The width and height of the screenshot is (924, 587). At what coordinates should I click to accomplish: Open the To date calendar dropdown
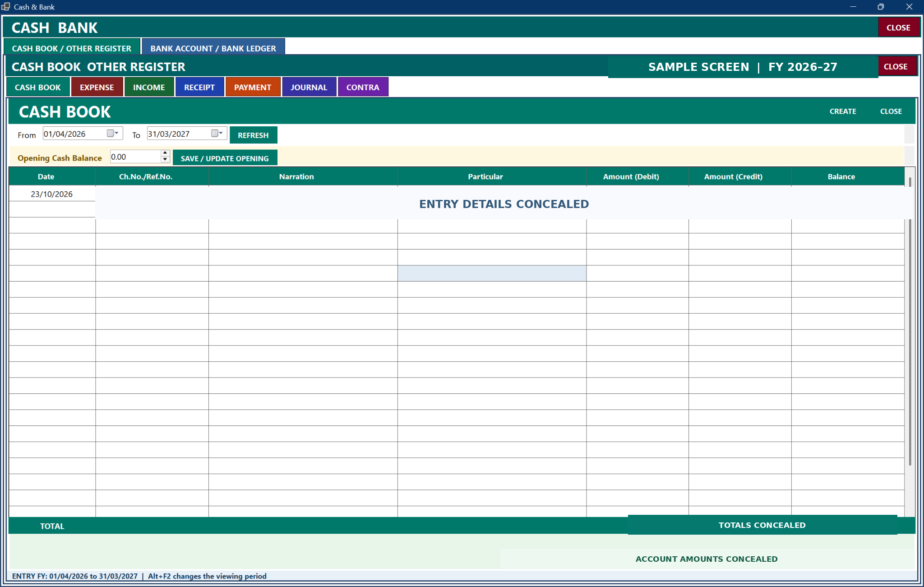217,134
